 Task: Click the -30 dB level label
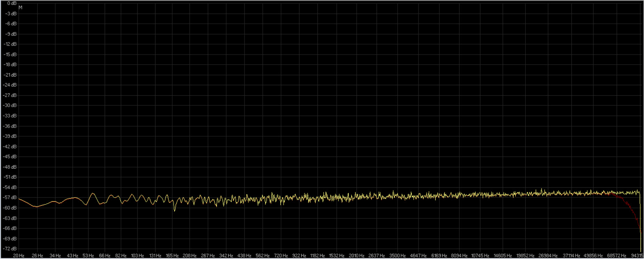tap(10, 105)
